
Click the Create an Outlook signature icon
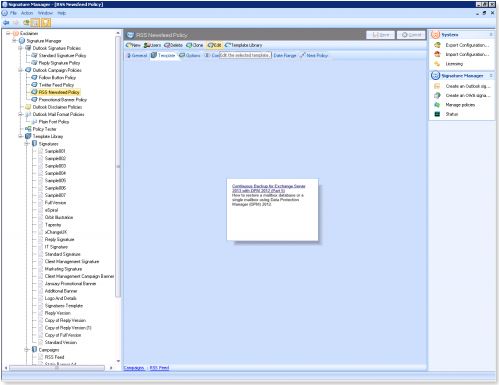tap(437, 86)
